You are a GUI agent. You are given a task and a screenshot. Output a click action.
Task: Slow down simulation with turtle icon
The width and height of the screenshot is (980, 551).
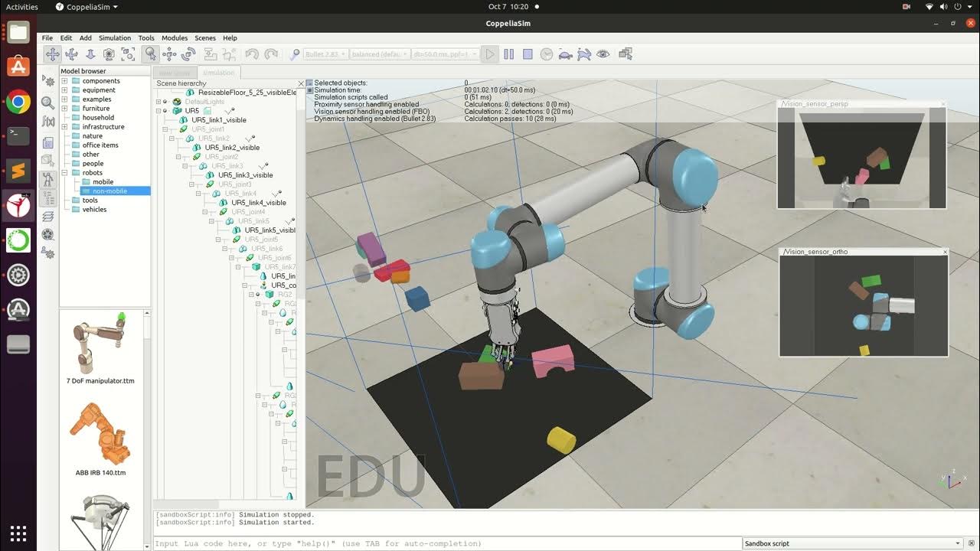click(x=566, y=54)
